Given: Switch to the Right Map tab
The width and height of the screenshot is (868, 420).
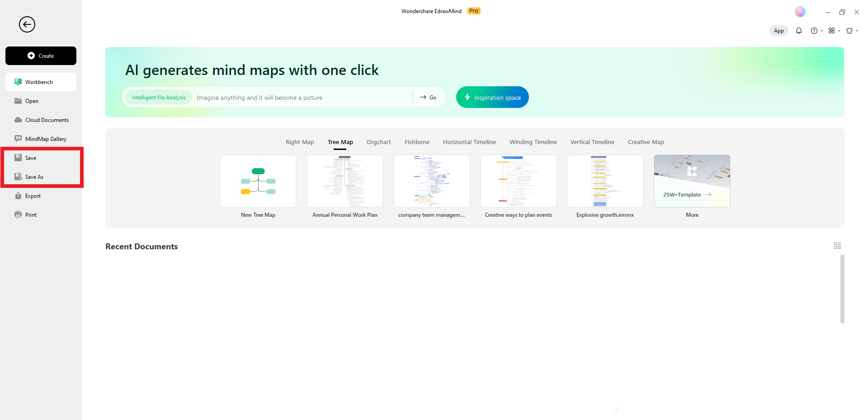Looking at the screenshot, I should point(300,142).
